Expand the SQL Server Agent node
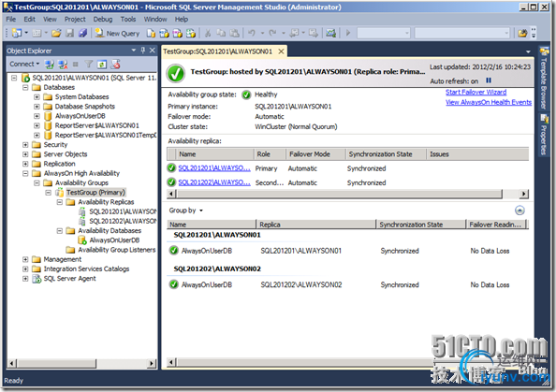Screen dimensions: 556x392 coord(25,279)
